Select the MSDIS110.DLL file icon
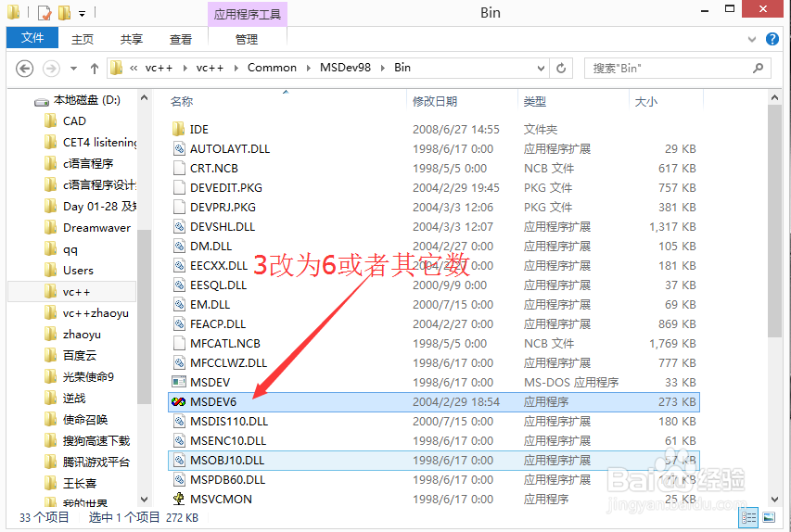 tap(179, 421)
